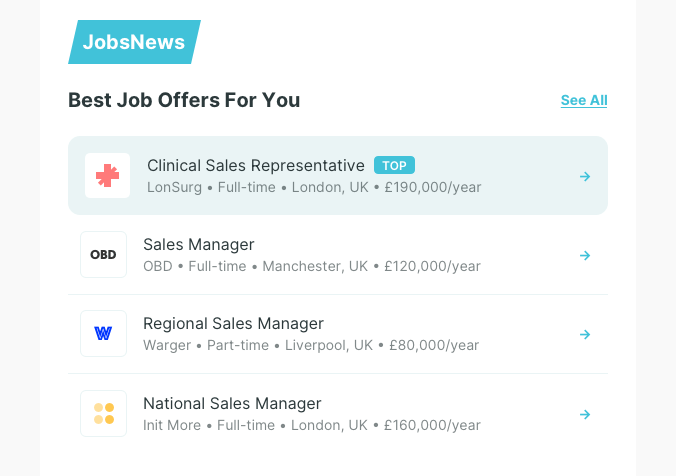Open the Clinical Sales Representative job title
This screenshot has height=476, width=676.
(256, 165)
